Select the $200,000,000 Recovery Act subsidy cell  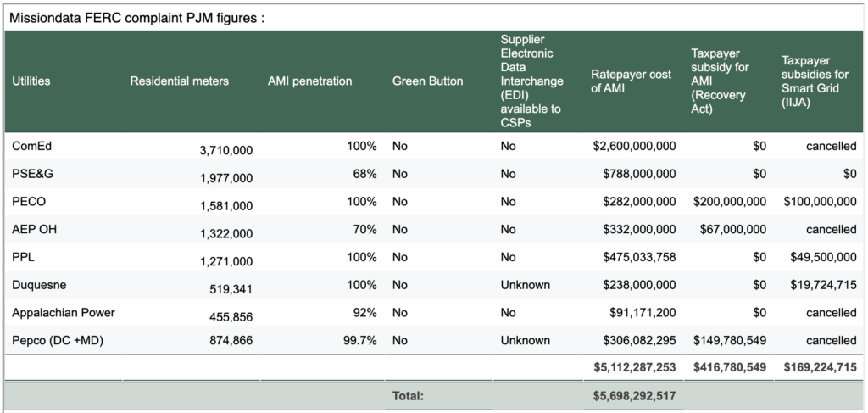click(730, 202)
